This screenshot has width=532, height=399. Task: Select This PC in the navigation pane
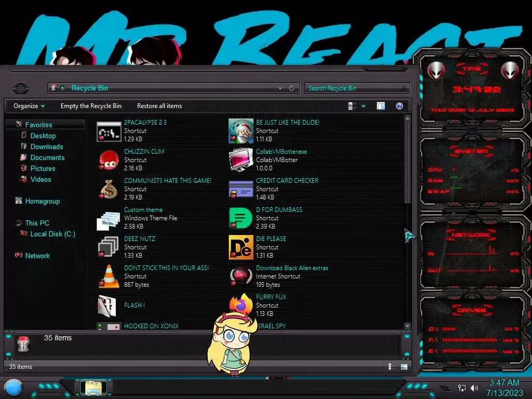(x=37, y=223)
